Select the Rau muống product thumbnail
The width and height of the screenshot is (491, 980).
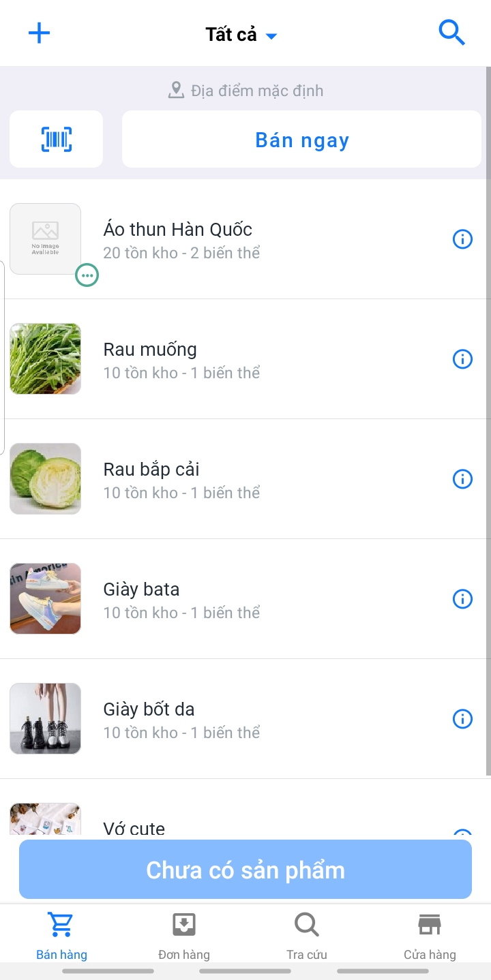[x=46, y=359]
